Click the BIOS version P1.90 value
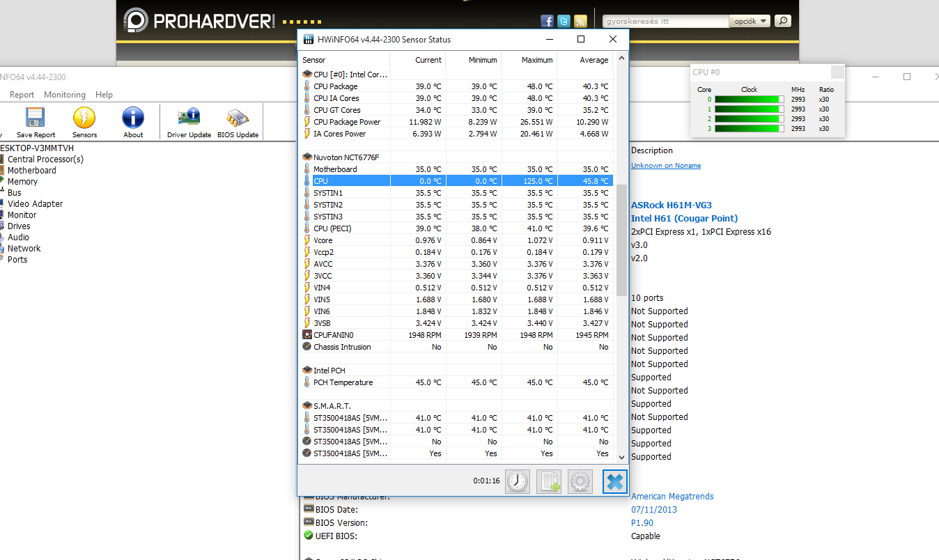939x560 pixels. click(x=642, y=523)
